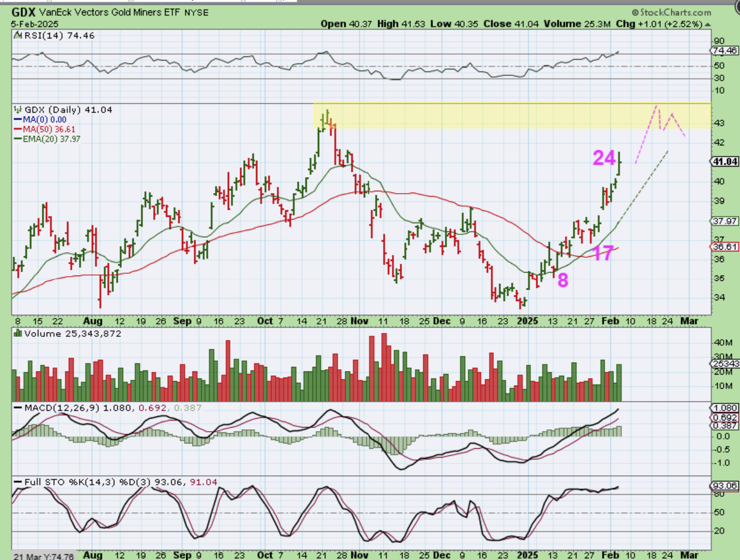
Task: Click the red 36.61 tag on price axis
Action: pyautogui.click(x=725, y=247)
